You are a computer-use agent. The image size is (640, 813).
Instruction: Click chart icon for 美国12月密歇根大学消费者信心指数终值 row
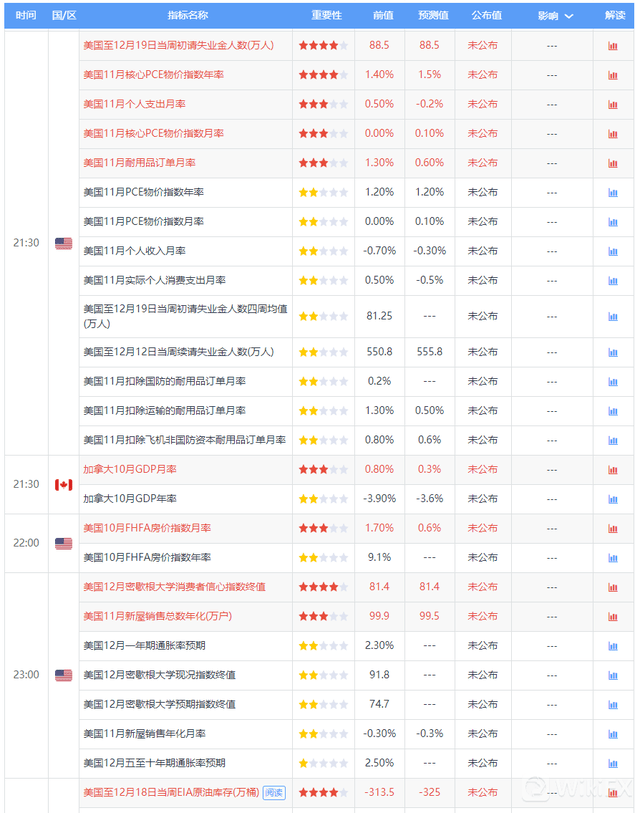(612, 587)
